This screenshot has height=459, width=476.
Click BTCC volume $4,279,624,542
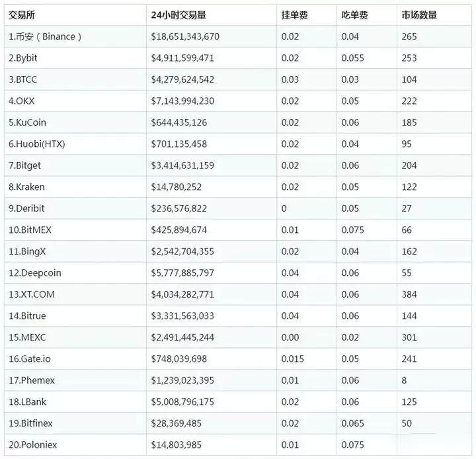tap(182, 79)
